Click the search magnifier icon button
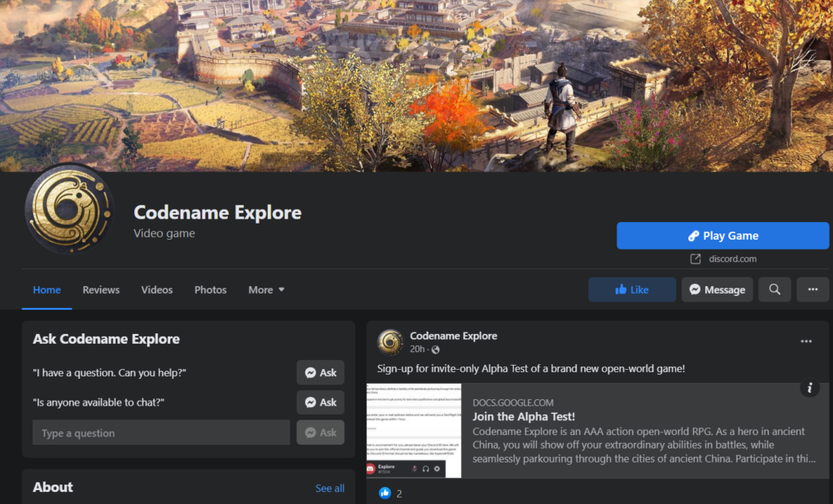 point(774,289)
